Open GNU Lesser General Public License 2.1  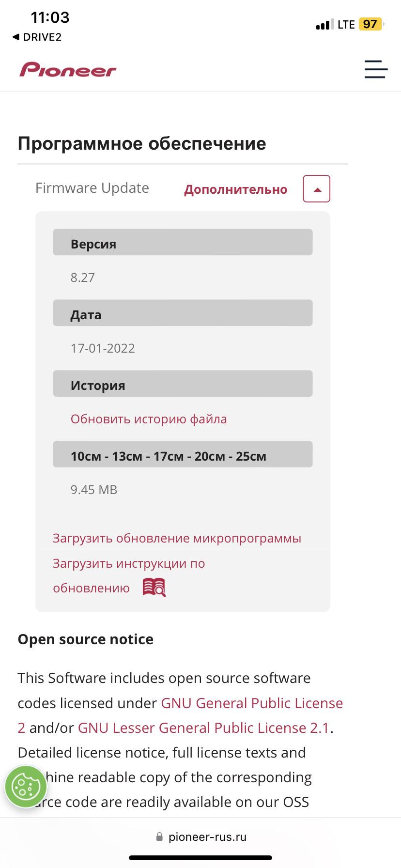click(x=203, y=728)
